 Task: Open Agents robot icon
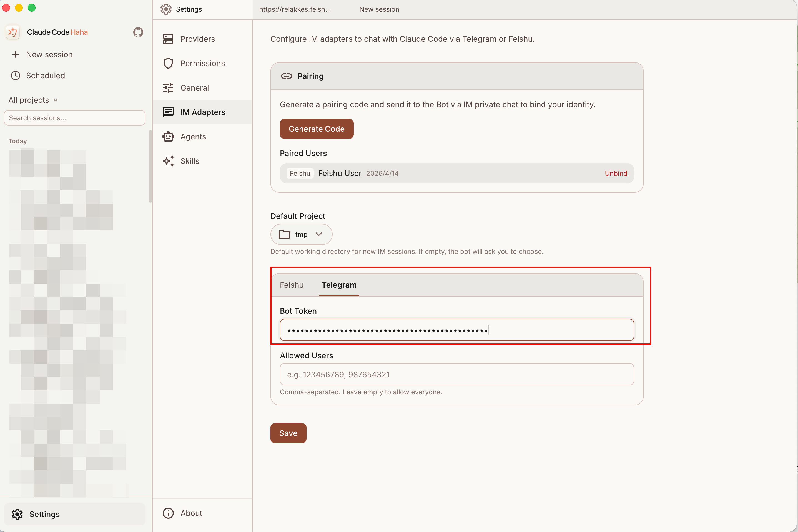click(x=168, y=137)
